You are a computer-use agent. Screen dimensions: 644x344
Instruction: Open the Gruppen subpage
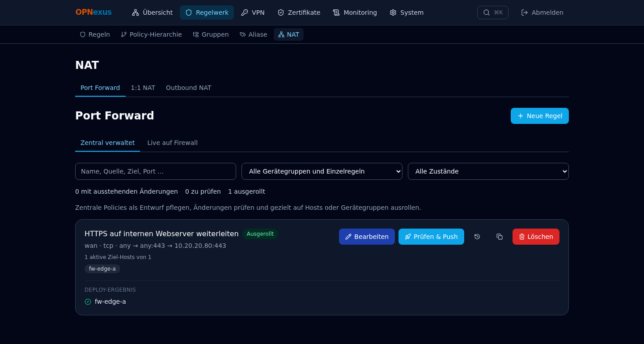tap(211, 34)
